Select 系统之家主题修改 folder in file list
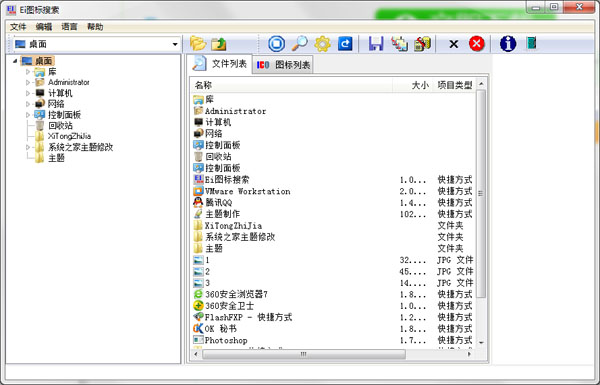The image size is (600, 385). pyautogui.click(x=334, y=237)
